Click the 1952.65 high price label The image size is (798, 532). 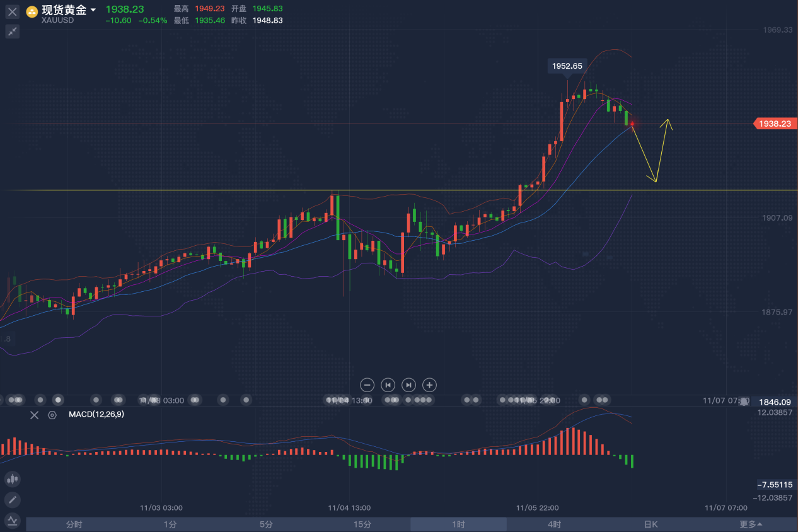click(x=567, y=66)
